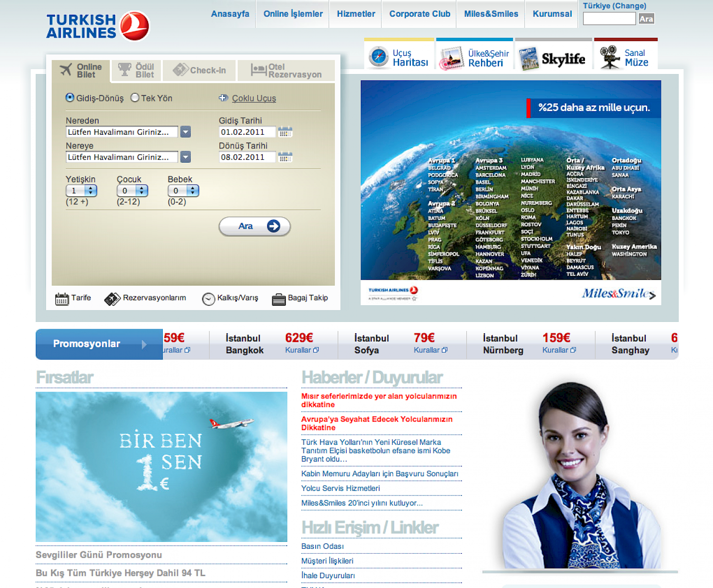
Task: Open the Sanal Müze film camera icon
Action: tap(610, 57)
